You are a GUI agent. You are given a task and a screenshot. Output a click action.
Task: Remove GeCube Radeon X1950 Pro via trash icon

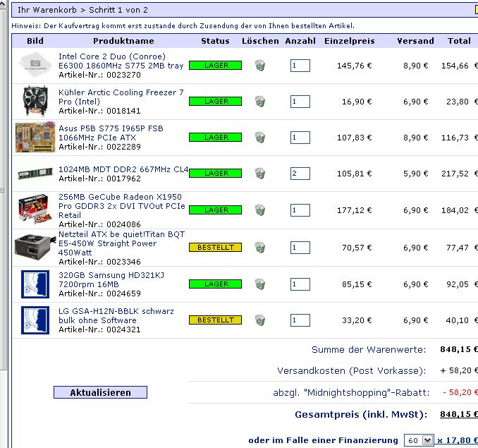[260, 210]
